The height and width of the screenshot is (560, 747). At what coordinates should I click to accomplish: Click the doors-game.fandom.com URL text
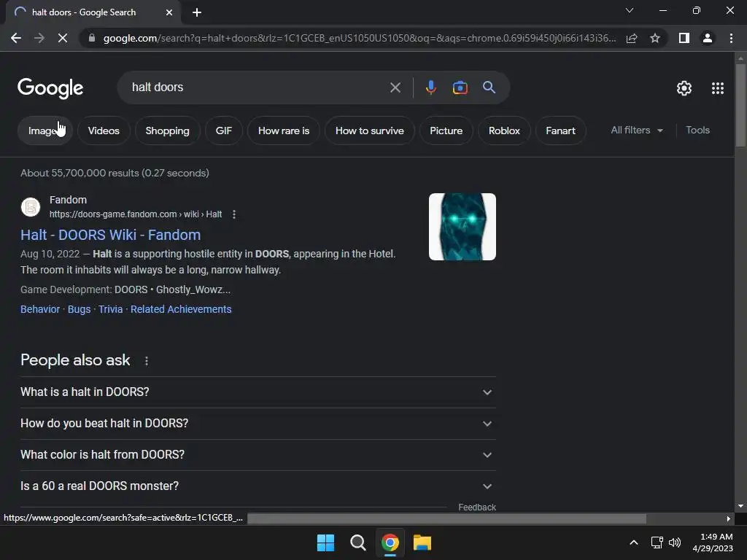pos(136,214)
